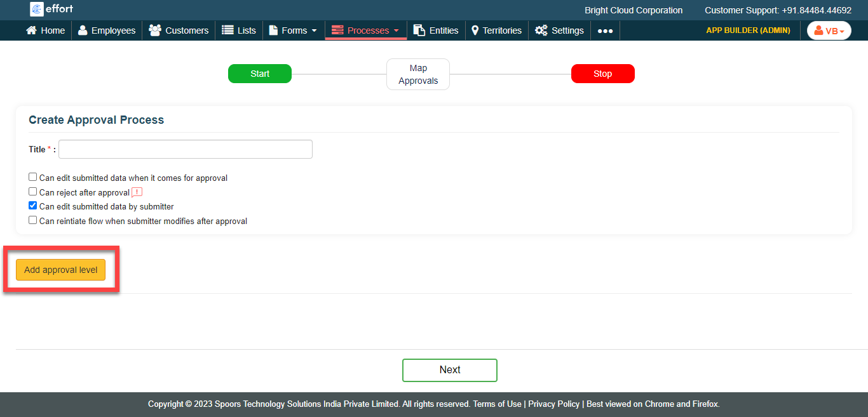868x417 pixels.
Task: Expand the Forms dropdown menu
Action: [294, 30]
